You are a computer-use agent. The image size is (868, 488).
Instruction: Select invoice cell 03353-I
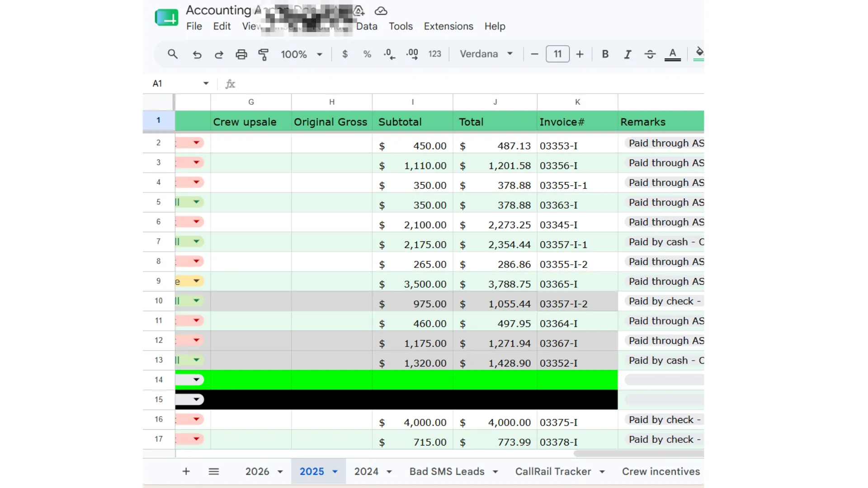[577, 144]
